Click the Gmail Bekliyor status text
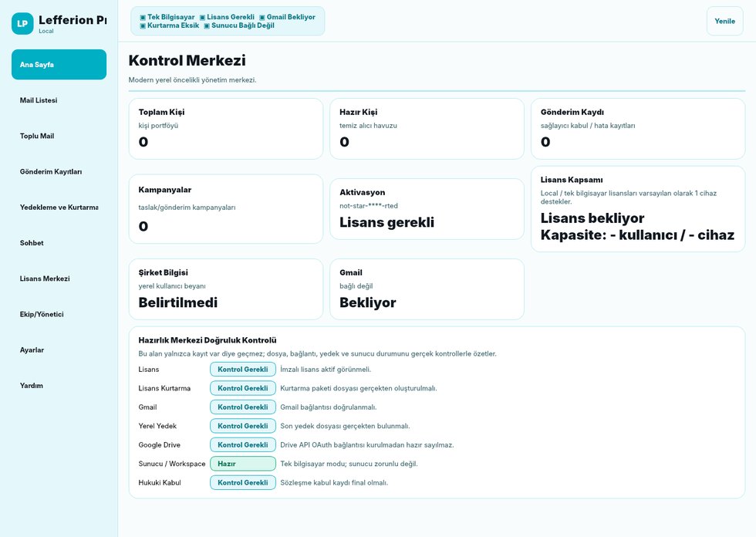 [291, 17]
